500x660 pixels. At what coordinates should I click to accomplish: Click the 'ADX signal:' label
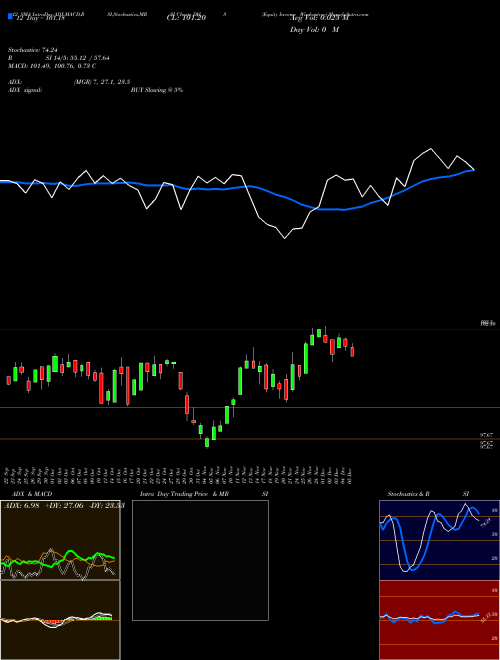click(x=25, y=90)
